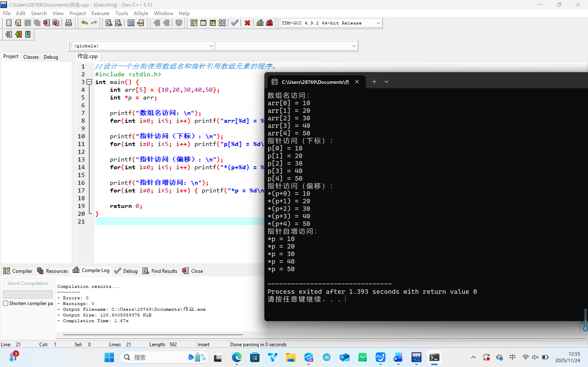The height and width of the screenshot is (367, 588).
Task: Click the red X Stop Execution icon
Action: click(x=247, y=23)
